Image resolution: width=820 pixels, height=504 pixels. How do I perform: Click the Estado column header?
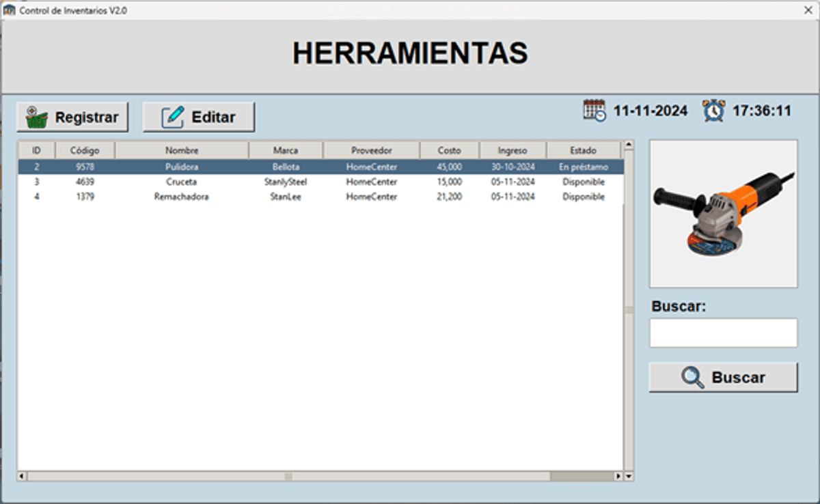584,150
